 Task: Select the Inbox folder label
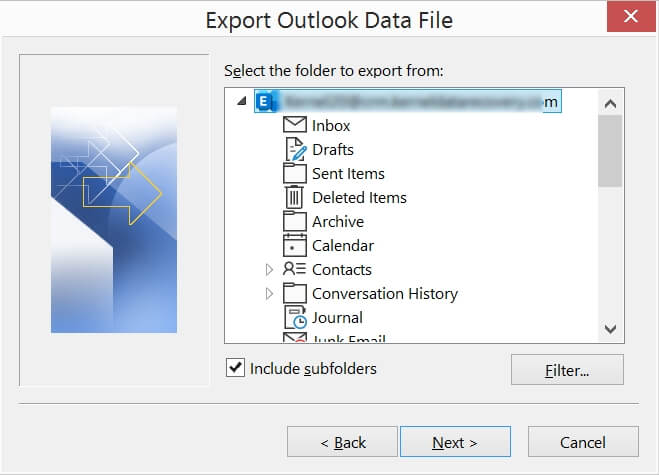(331, 126)
